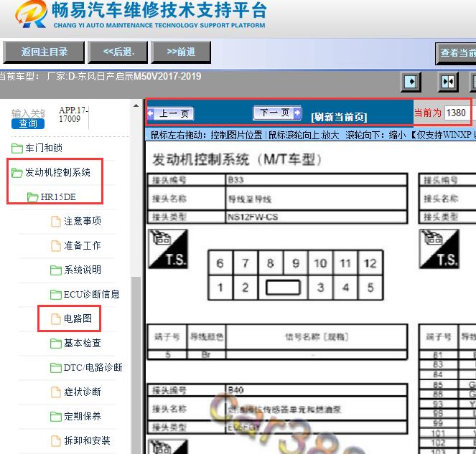Image resolution: width=476 pixels, height=454 pixels.
Task: Focus the keyword search input field
Action: 28,113
